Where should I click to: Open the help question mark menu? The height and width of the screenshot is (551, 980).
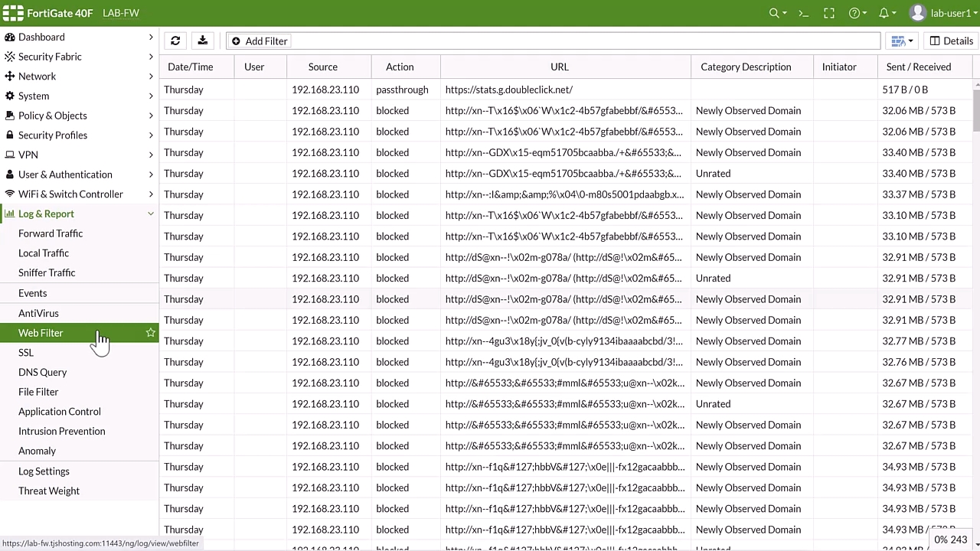pyautogui.click(x=857, y=13)
